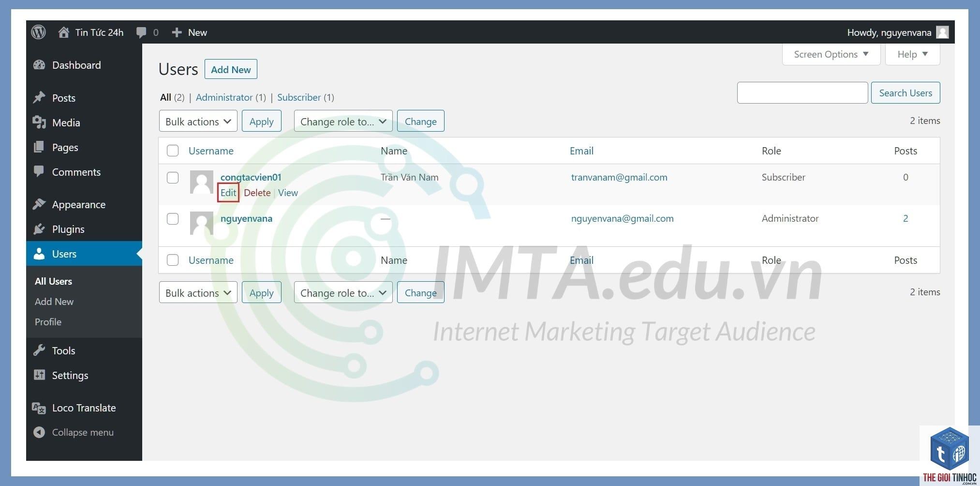Viewport: 980px width, 486px height.
Task: Click the admin bar profile avatar
Action: [x=942, y=32]
